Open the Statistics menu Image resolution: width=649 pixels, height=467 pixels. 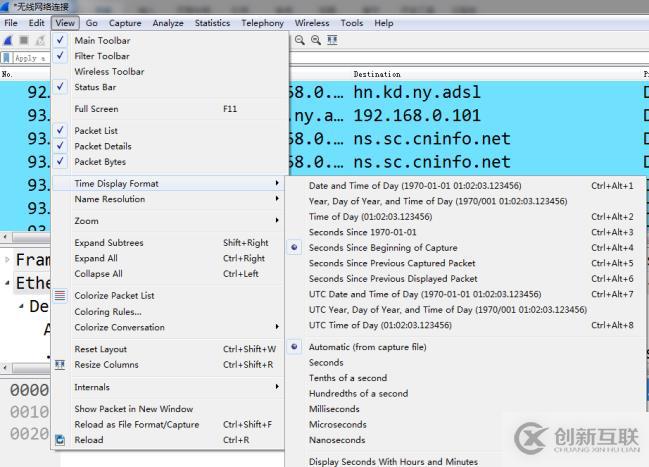(212, 23)
